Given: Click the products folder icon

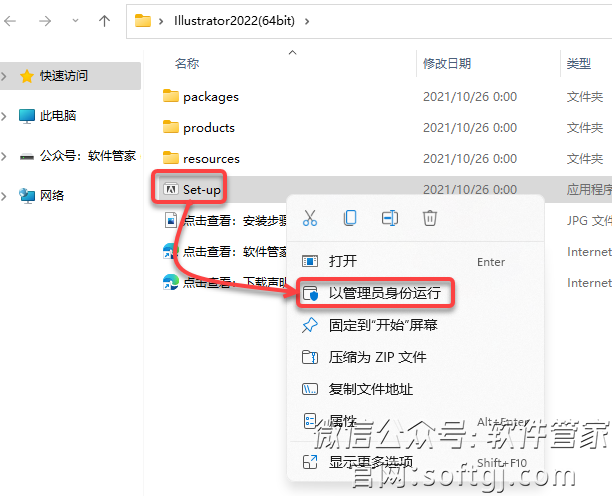Looking at the screenshot, I should [x=171, y=126].
